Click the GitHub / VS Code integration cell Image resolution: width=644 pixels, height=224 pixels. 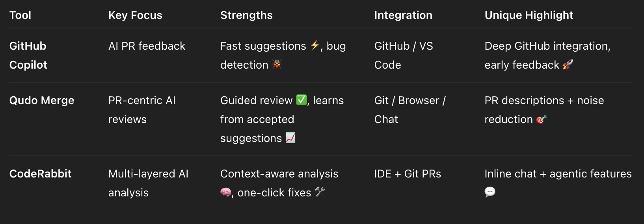tap(403, 55)
